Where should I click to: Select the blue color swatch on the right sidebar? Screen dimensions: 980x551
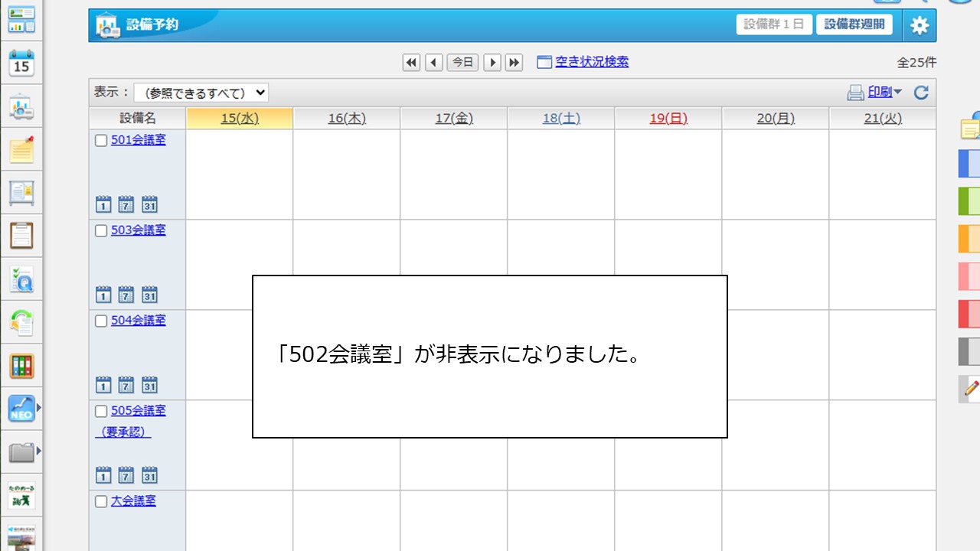[x=969, y=163]
